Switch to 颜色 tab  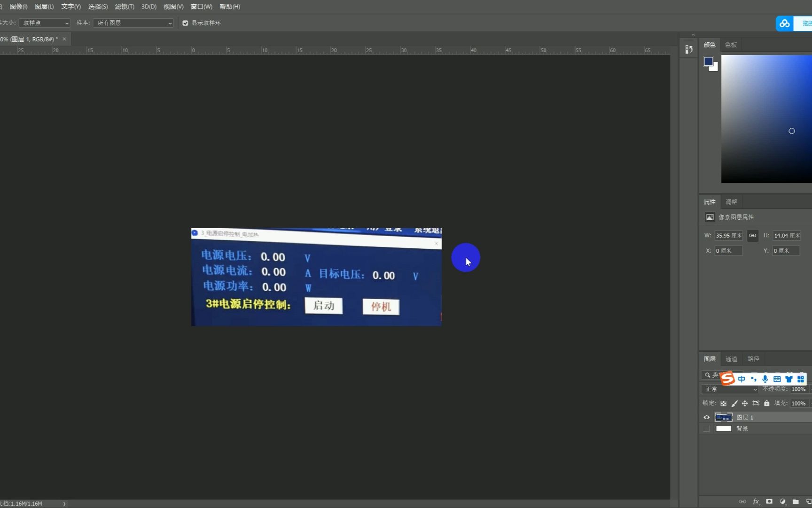point(710,45)
